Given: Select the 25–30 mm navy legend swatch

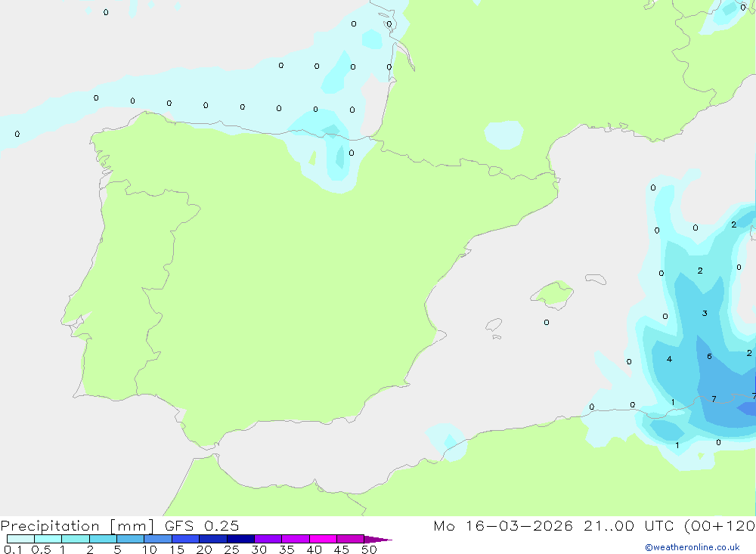Looking at the screenshot, I should click(x=240, y=539).
